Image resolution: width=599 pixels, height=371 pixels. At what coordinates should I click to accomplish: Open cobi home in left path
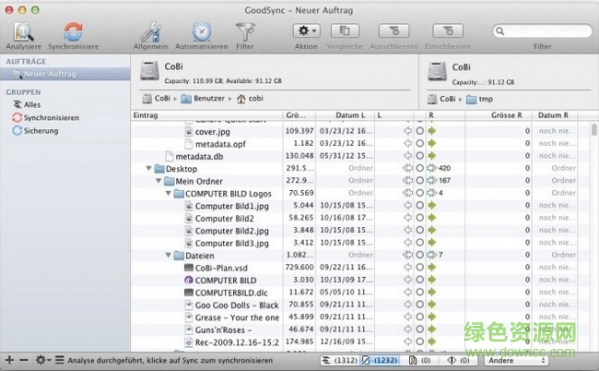pyautogui.click(x=250, y=99)
